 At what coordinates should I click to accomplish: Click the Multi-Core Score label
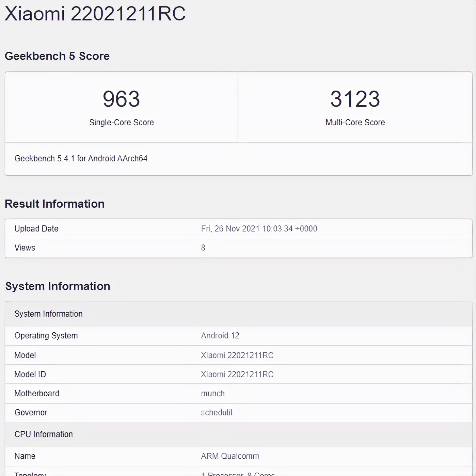pos(355,122)
